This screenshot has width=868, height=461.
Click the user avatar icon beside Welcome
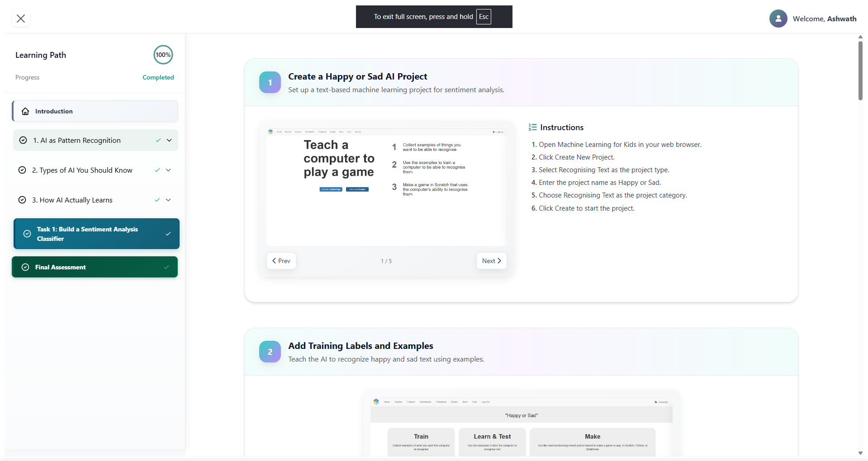pos(778,19)
